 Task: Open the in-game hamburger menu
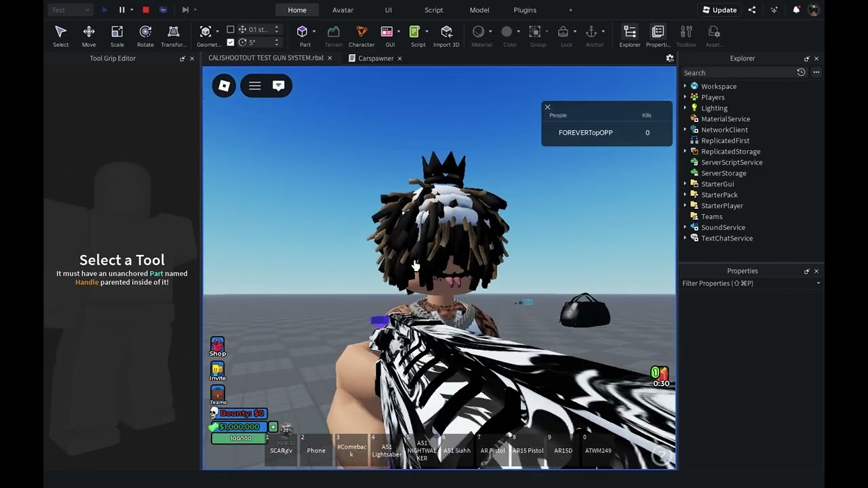254,85
